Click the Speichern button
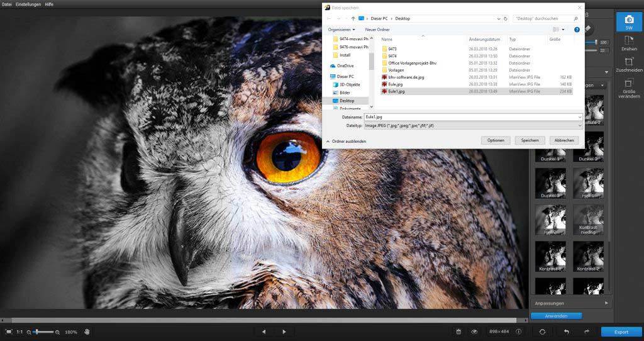This screenshot has height=341, width=644. [529, 140]
